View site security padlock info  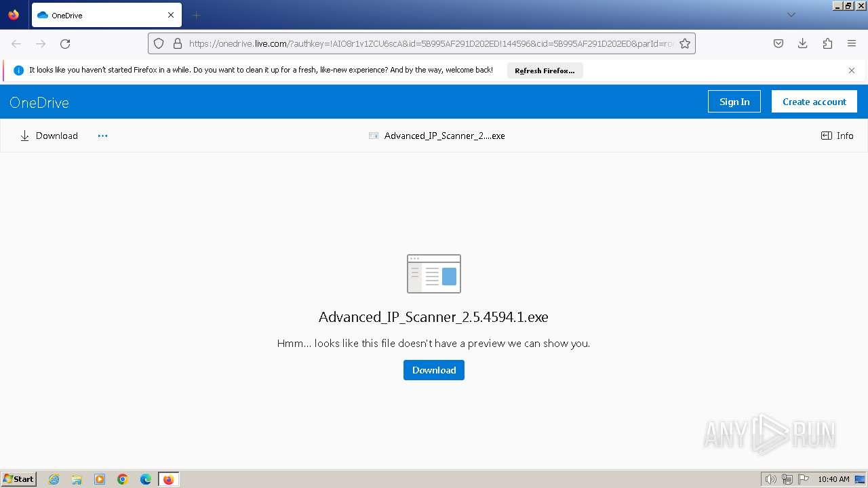pyautogui.click(x=178, y=43)
